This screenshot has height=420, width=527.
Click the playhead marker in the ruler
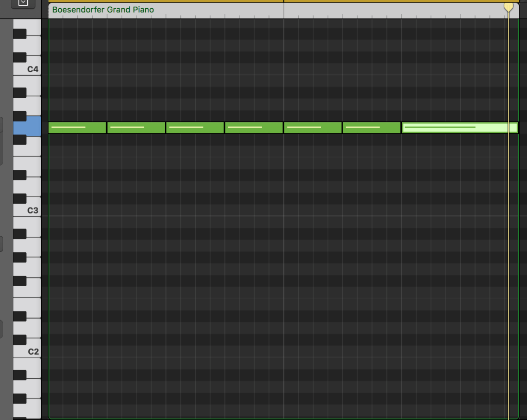click(x=508, y=7)
